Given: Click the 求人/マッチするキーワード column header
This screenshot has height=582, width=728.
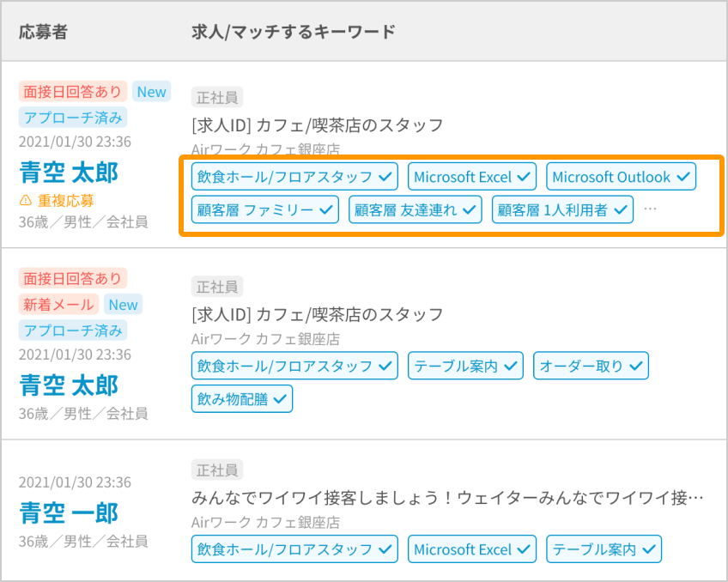Looking at the screenshot, I should click(294, 32).
